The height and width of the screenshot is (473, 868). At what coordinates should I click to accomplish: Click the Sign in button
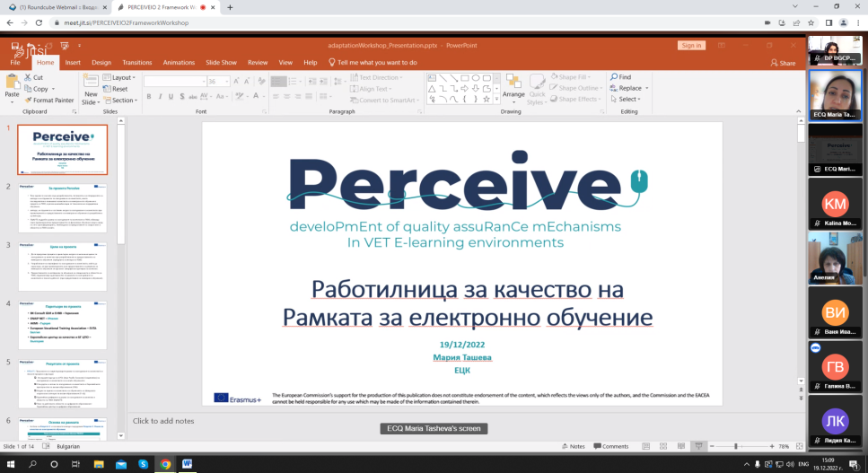(x=691, y=46)
